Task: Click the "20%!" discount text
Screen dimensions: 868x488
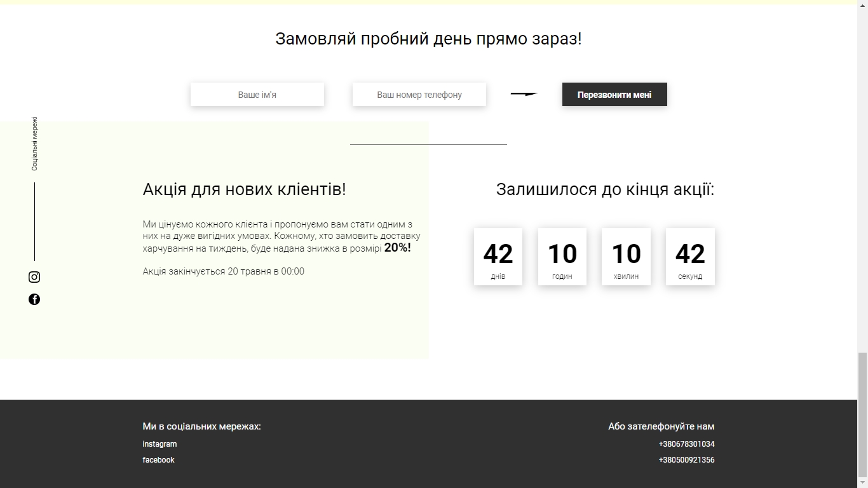Action: 398,248
